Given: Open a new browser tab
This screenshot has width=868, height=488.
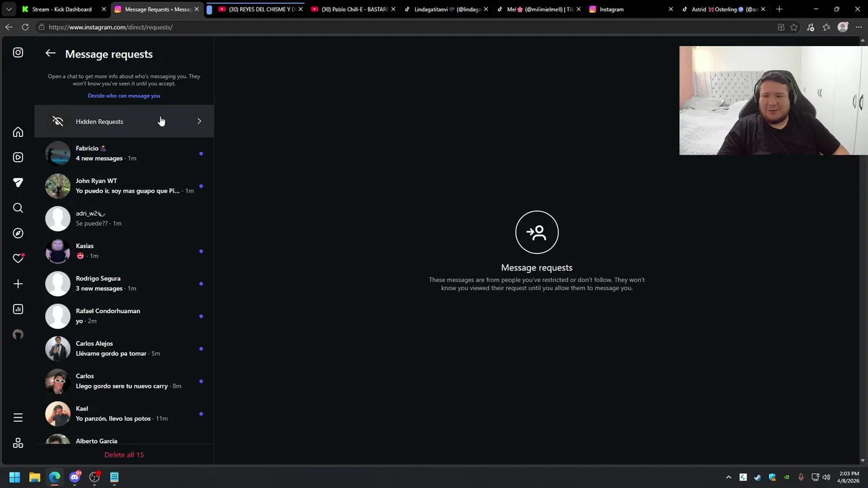Looking at the screenshot, I should click(779, 9).
